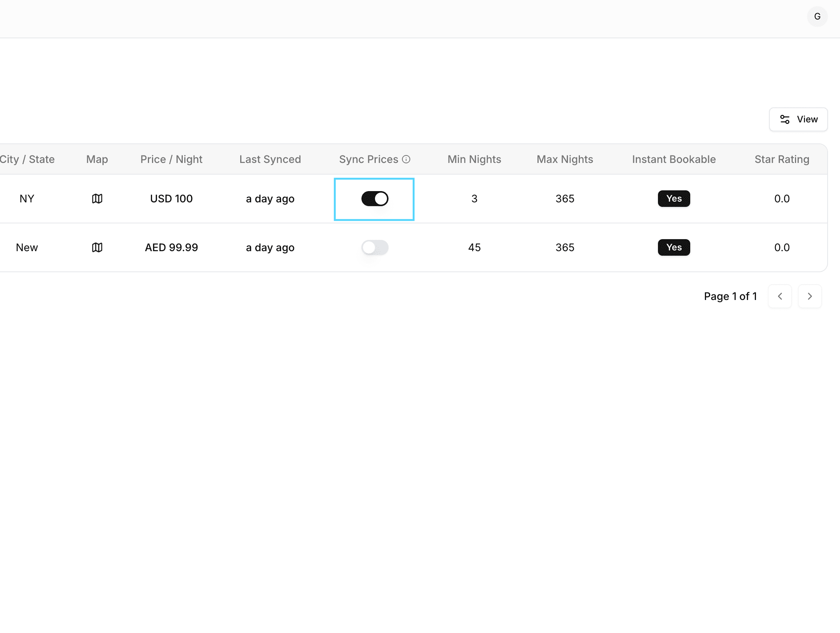Click the Max Nights column header
Screen dimensions: 840x633
coord(564,159)
